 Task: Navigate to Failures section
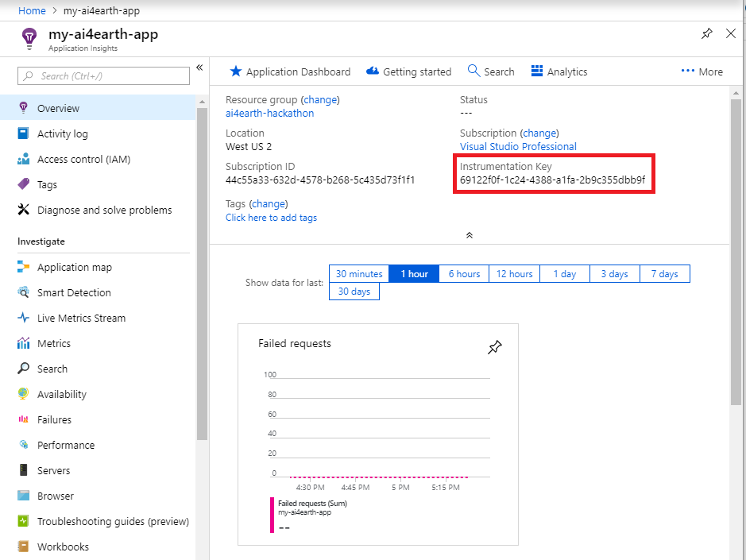(x=98, y=419)
